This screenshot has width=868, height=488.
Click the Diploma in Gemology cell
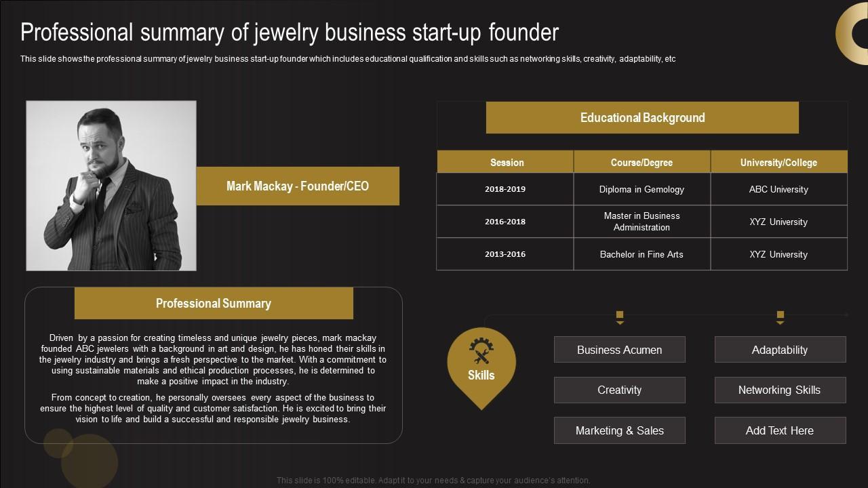pyautogui.click(x=642, y=190)
